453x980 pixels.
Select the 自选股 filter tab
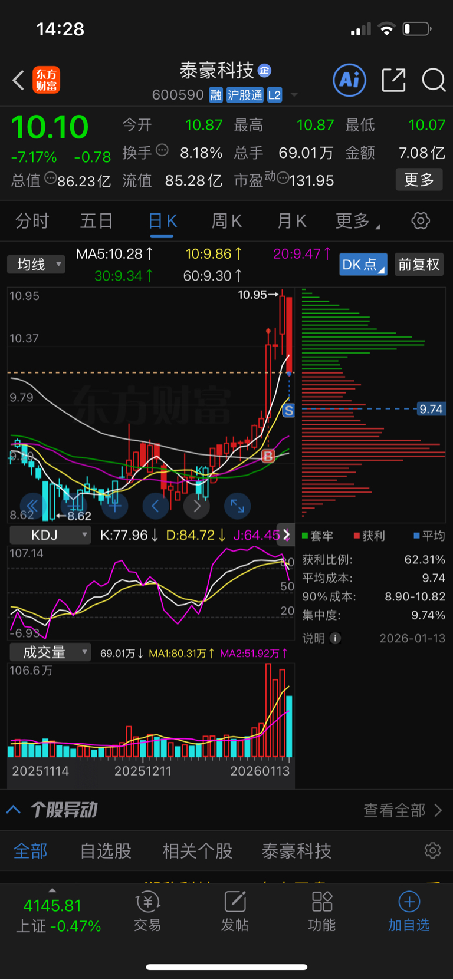click(106, 851)
